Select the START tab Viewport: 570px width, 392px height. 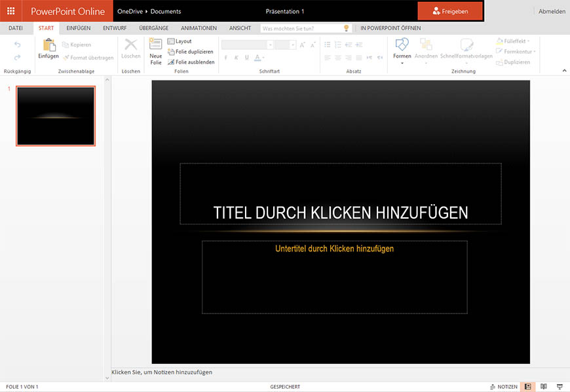click(46, 28)
